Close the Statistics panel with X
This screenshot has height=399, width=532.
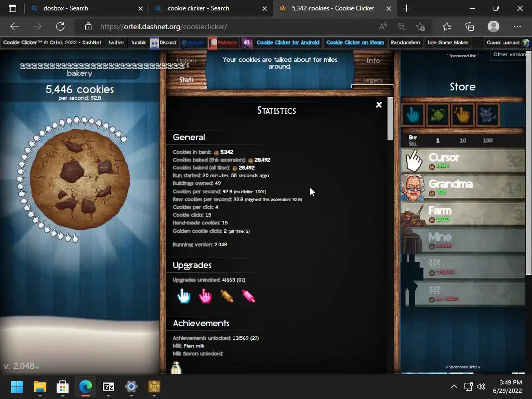point(379,105)
